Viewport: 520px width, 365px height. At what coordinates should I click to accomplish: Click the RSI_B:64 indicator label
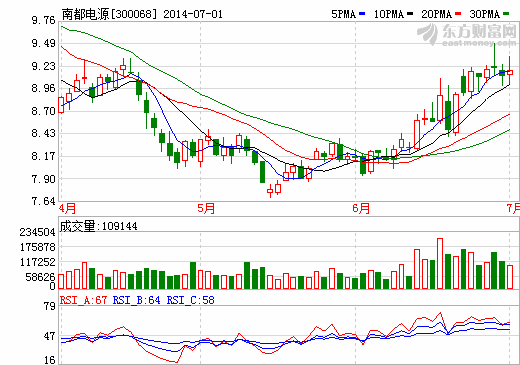[136, 300]
